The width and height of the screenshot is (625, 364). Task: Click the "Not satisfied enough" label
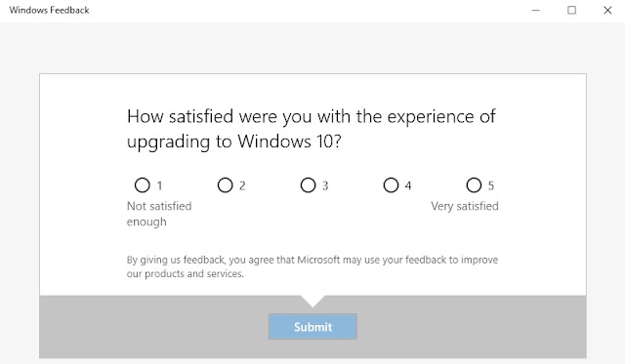click(159, 214)
